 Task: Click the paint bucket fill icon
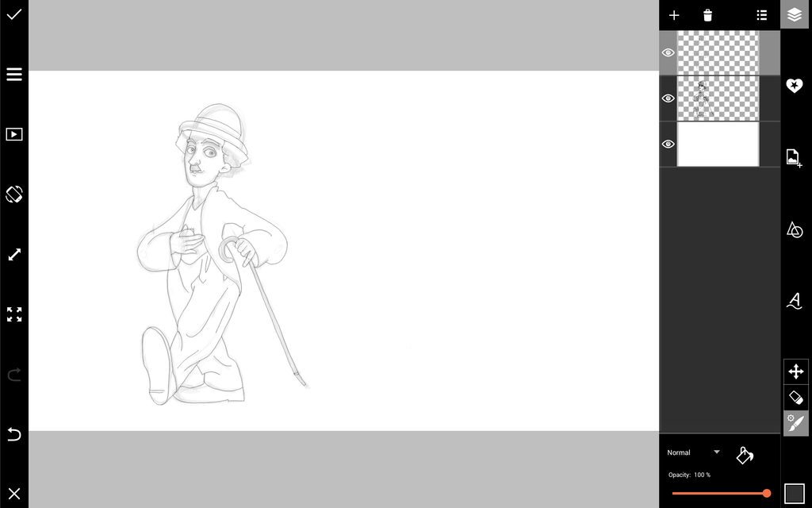pyautogui.click(x=744, y=455)
